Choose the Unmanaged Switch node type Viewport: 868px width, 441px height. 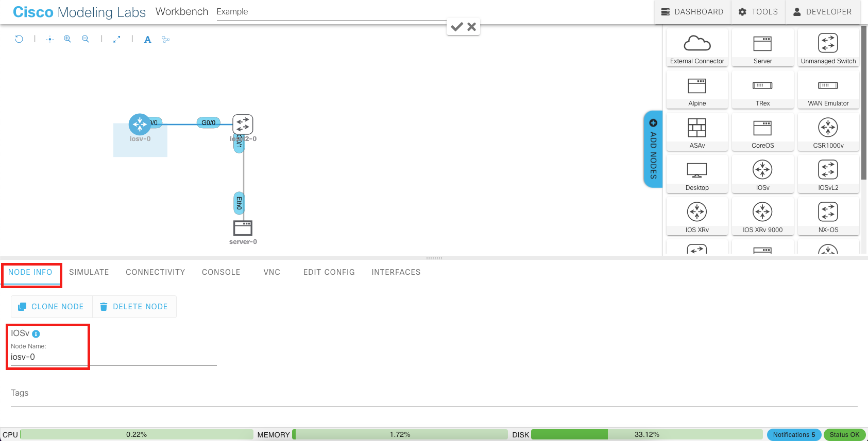coord(828,47)
